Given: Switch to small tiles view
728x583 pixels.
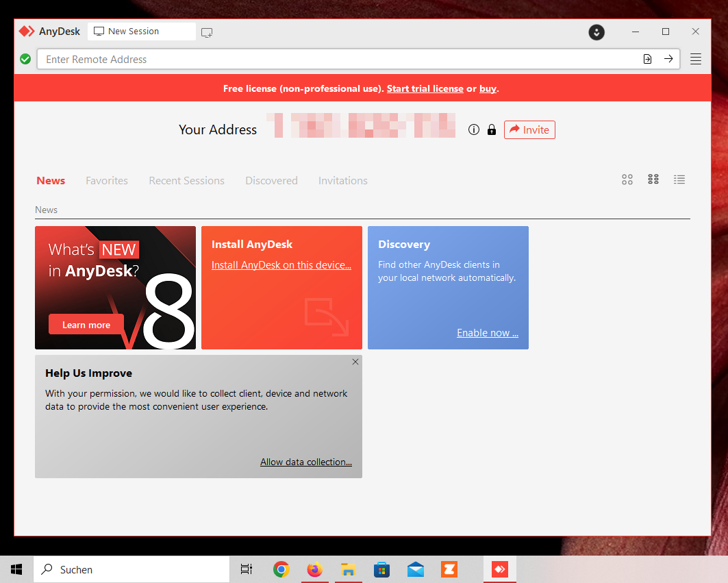Looking at the screenshot, I should point(653,179).
